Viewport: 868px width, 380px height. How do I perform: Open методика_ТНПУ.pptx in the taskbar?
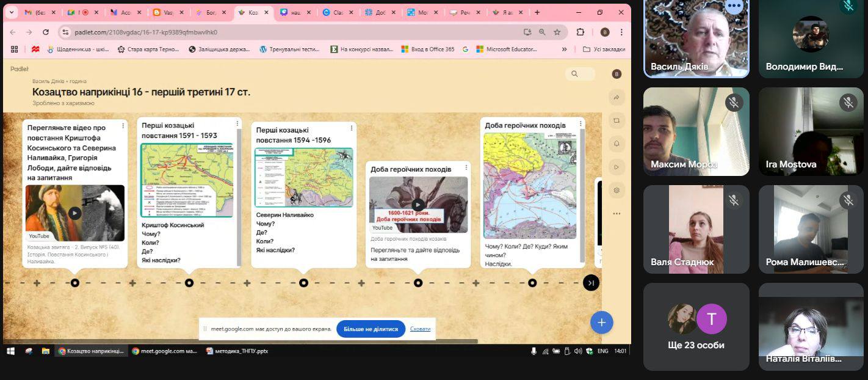tap(237, 351)
